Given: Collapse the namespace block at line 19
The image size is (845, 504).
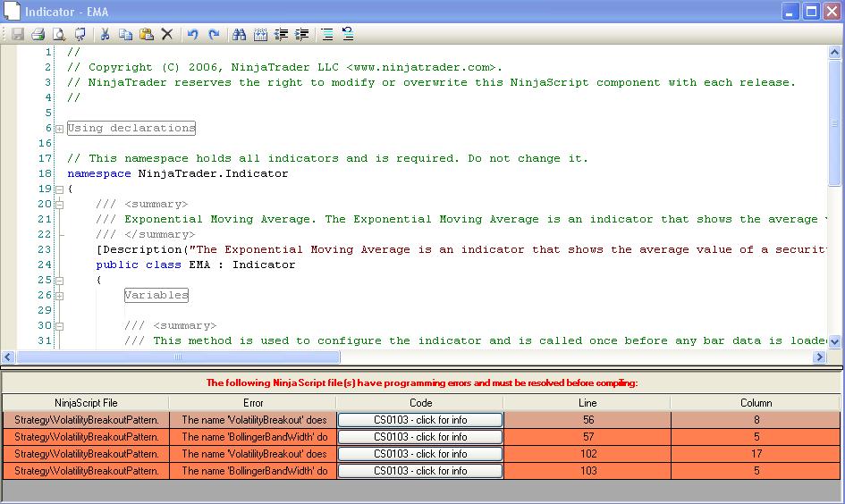Looking at the screenshot, I should [x=59, y=189].
